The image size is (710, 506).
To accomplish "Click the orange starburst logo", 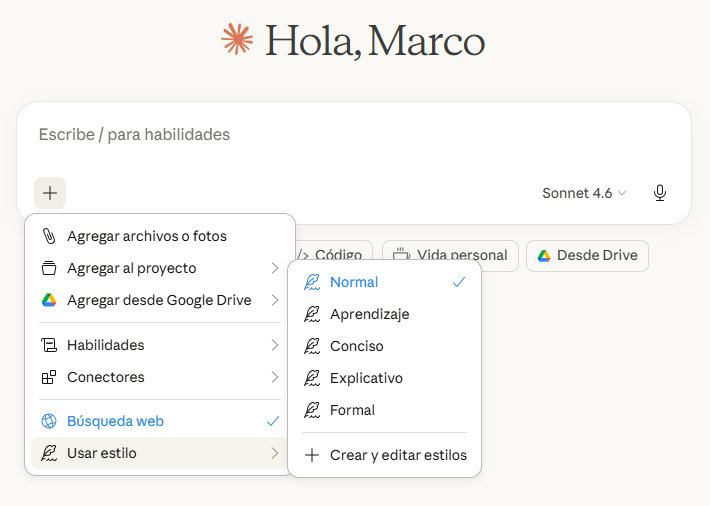I will (237, 40).
